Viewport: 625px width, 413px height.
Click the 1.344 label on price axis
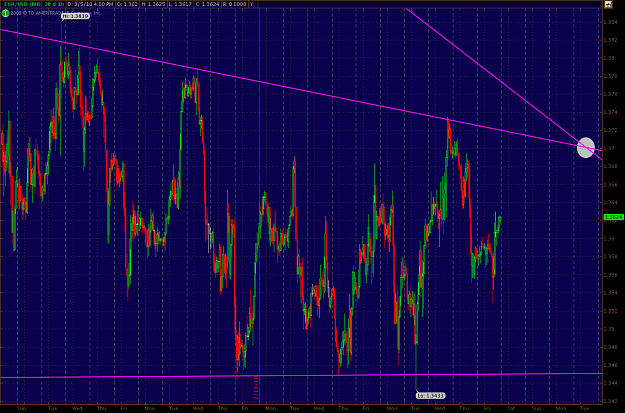[610, 383]
